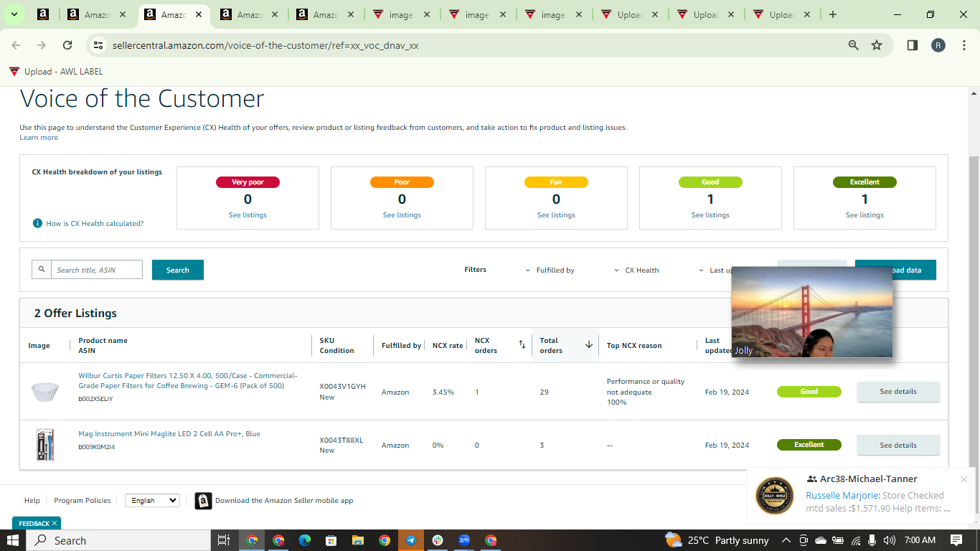
Task: Click the 0% NCX rate value
Action: (x=438, y=446)
